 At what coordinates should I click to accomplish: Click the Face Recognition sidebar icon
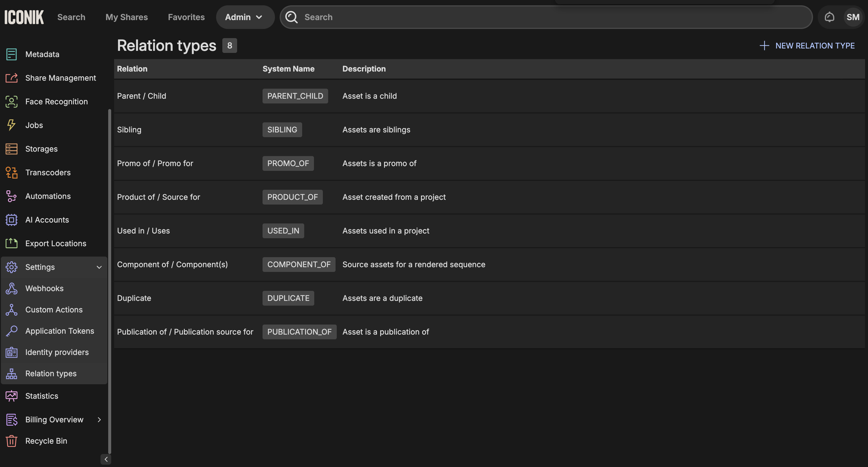pyautogui.click(x=12, y=101)
